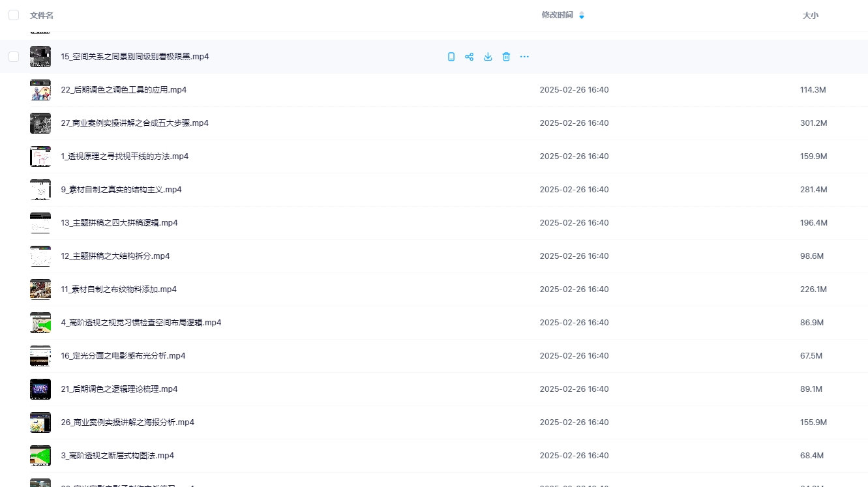868x487 pixels.
Task: Click thumbnail of 21_后期调色之逻辑理论梳理
Action: tap(40, 389)
